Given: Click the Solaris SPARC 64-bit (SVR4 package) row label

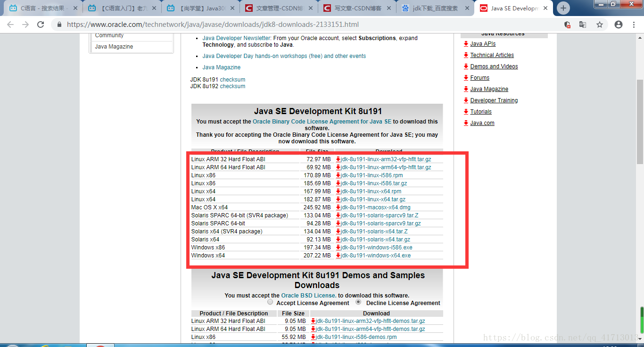Looking at the screenshot, I should pos(239,215).
